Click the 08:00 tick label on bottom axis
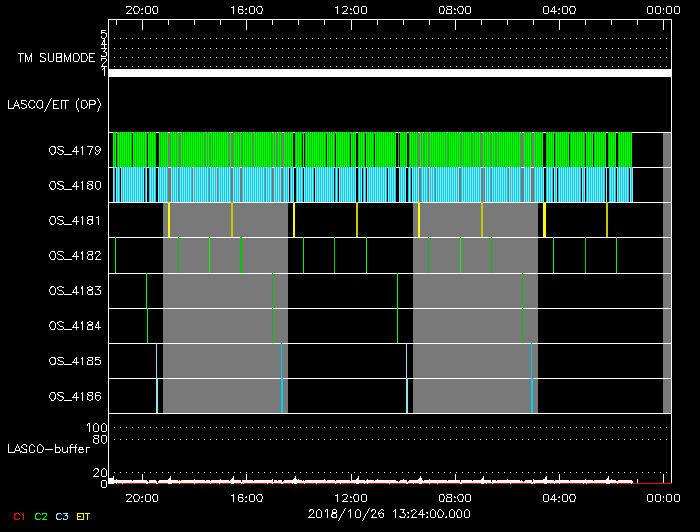The width and height of the screenshot is (700, 532). click(x=454, y=497)
